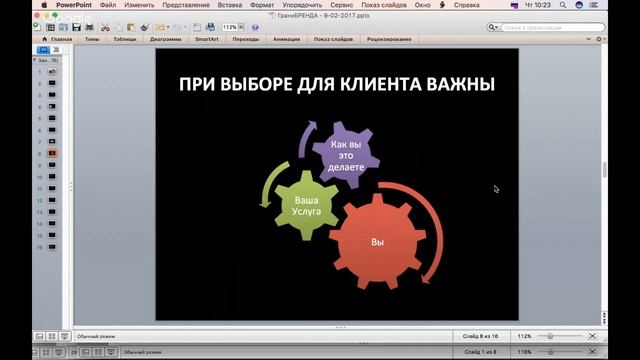Select slide 16 thumbnail

52,247
